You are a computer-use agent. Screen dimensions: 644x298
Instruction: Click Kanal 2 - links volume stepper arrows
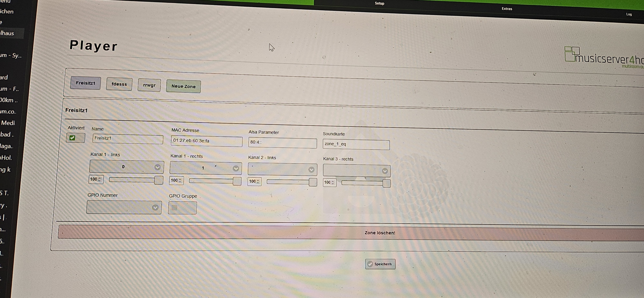258,181
